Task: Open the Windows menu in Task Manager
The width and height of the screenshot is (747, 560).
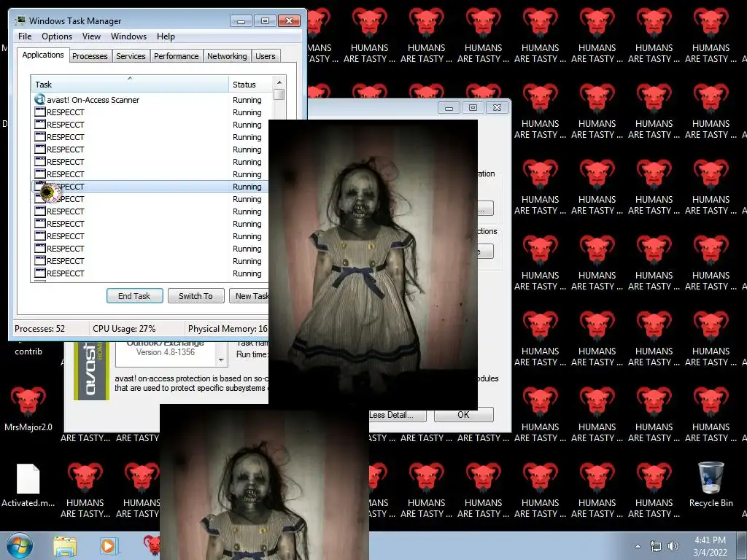Action: tap(128, 36)
